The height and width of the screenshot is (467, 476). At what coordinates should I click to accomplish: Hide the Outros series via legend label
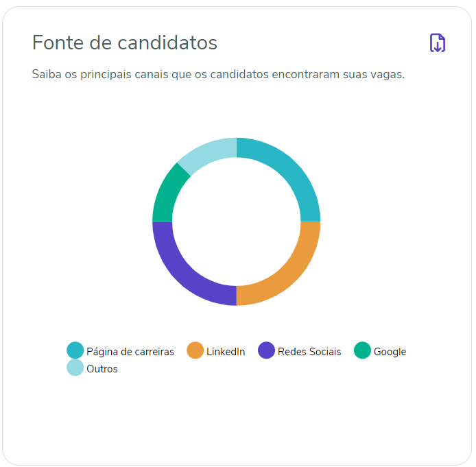[102, 369]
